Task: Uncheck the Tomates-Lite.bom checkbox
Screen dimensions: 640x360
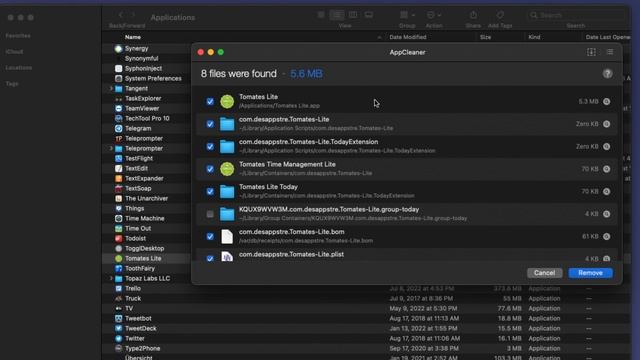Action: (x=210, y=236)
